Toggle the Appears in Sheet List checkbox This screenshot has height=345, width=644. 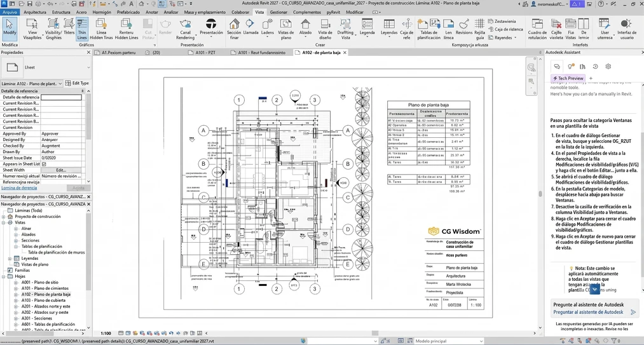click(x=44, y=164)
